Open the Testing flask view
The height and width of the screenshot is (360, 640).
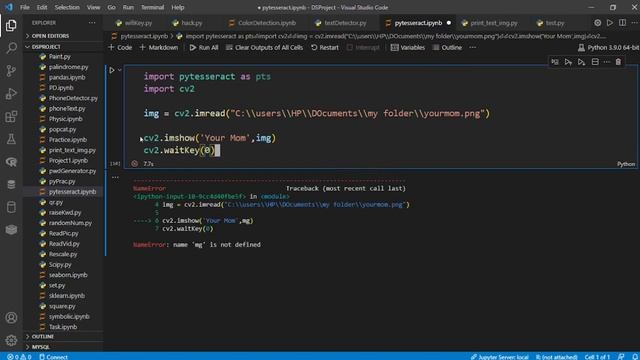pos(11,139)
